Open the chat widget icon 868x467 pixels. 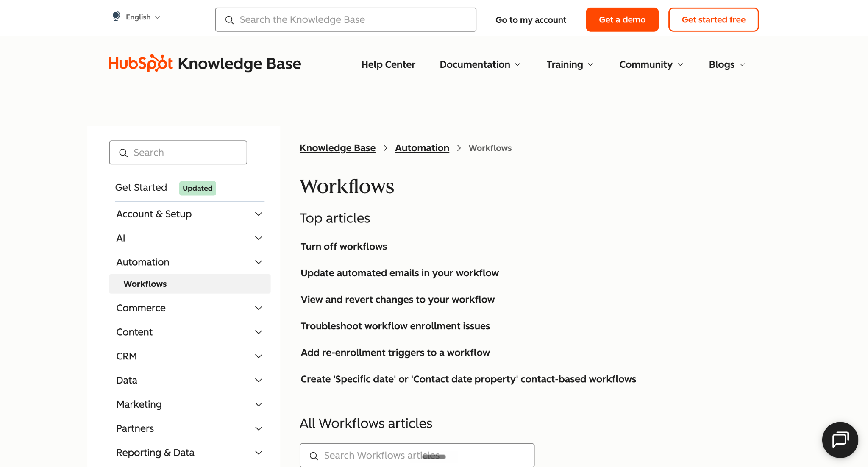pyautogui.click(x=840, y=439)
